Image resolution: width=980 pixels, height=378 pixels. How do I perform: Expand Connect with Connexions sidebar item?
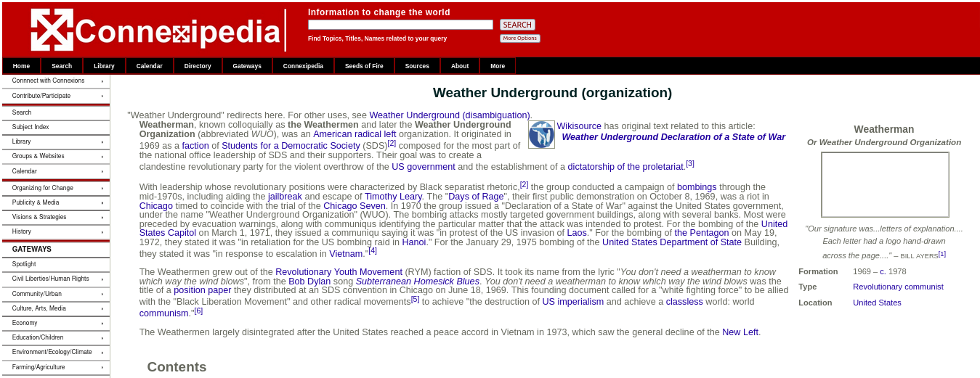[x=56, y=81]
